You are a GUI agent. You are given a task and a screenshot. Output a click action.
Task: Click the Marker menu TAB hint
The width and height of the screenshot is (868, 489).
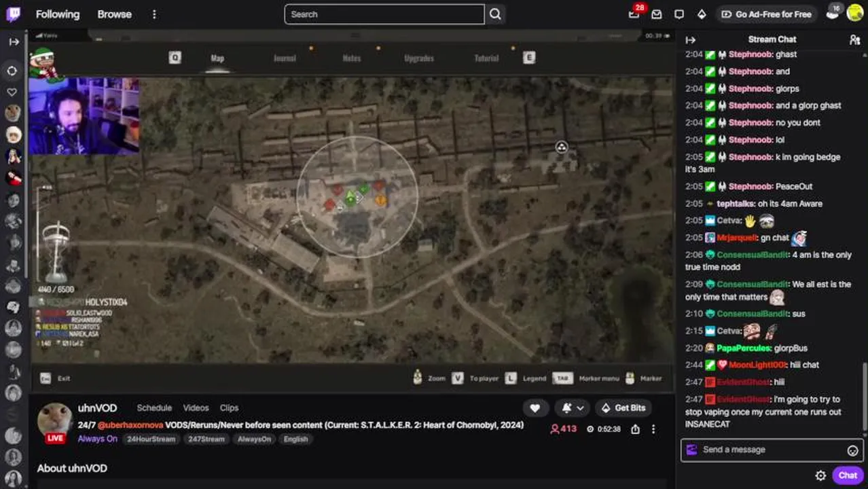coord(586,378)
